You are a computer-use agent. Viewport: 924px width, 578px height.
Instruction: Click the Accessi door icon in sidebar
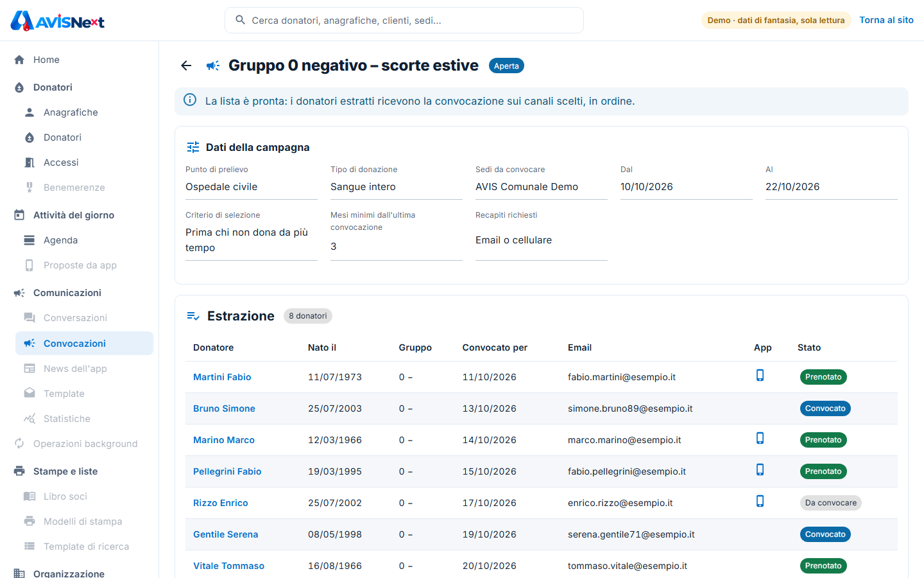[30, 162]
